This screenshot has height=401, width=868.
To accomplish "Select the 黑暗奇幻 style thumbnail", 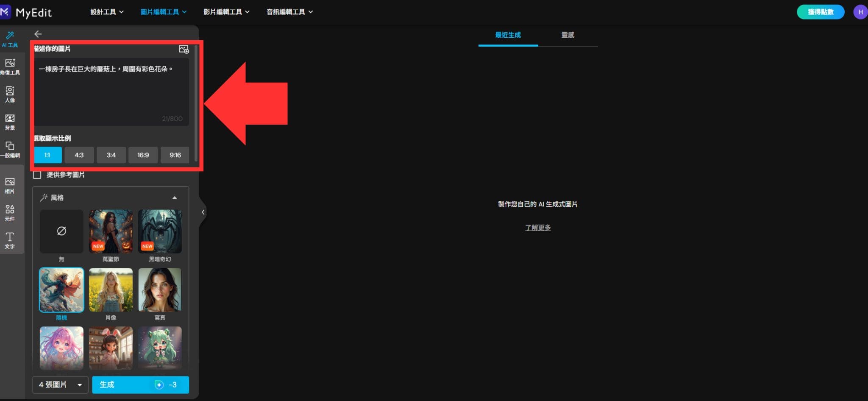I will click(160, 231).
